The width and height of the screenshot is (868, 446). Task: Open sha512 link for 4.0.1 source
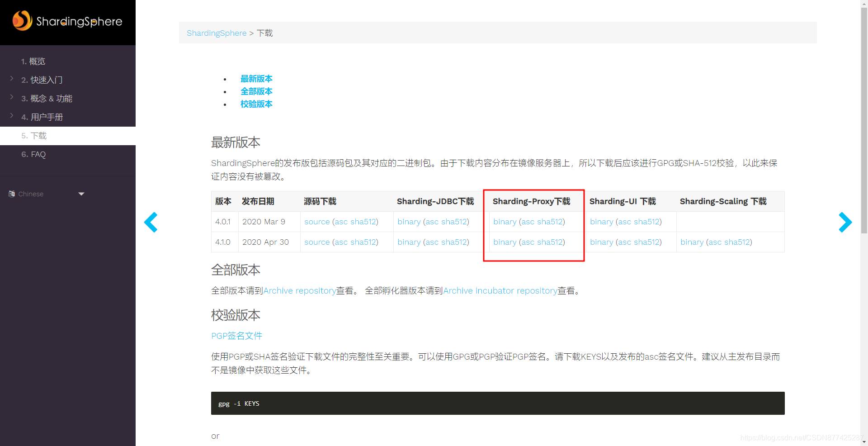coord(363,222)
